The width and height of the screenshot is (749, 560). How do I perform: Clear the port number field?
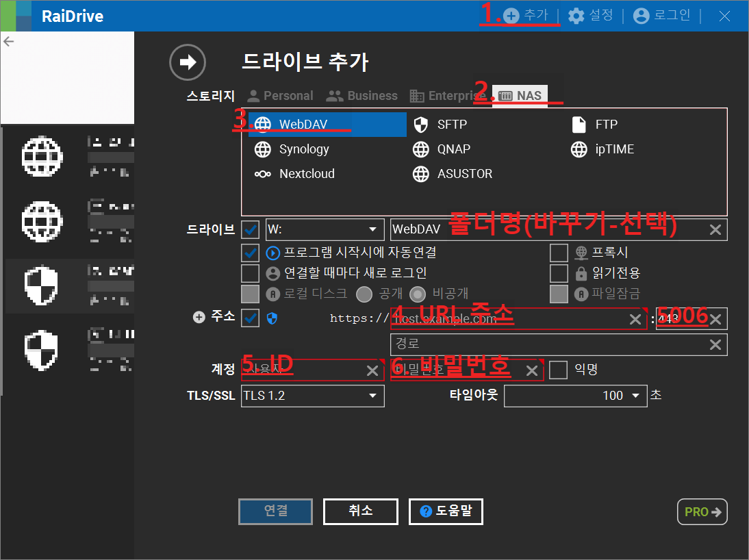(x=715, y=319)
